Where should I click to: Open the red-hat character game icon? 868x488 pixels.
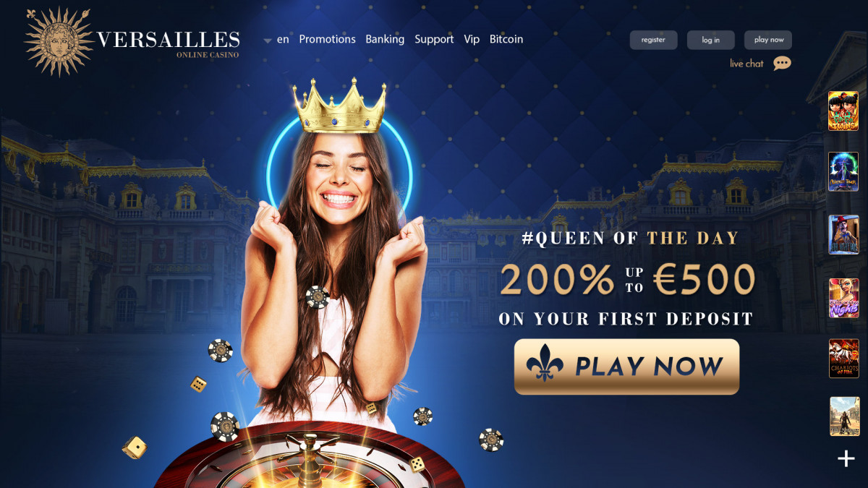(x=843, y=234)
